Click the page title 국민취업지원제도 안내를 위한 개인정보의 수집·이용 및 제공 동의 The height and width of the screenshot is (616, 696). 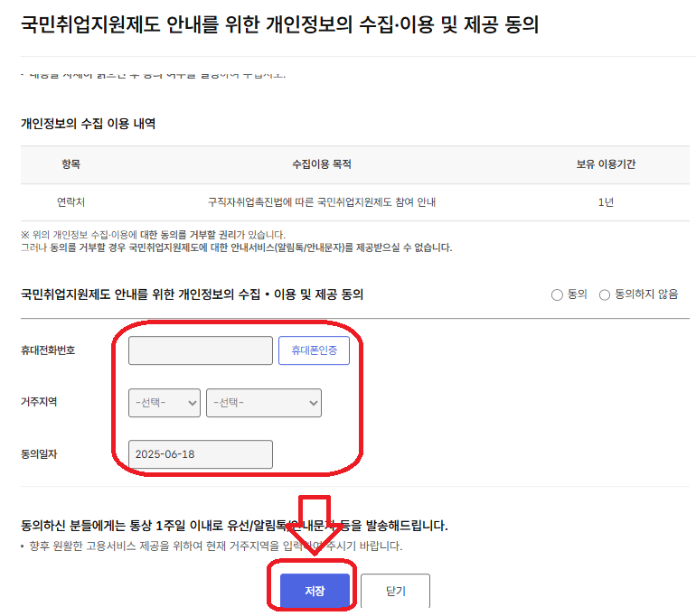279,24
